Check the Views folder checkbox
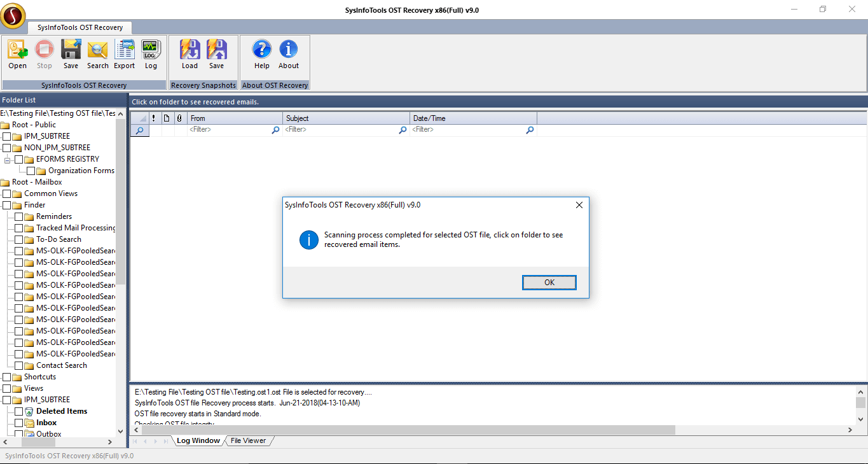This screenshot has width=868, height=464. point(7,388)
